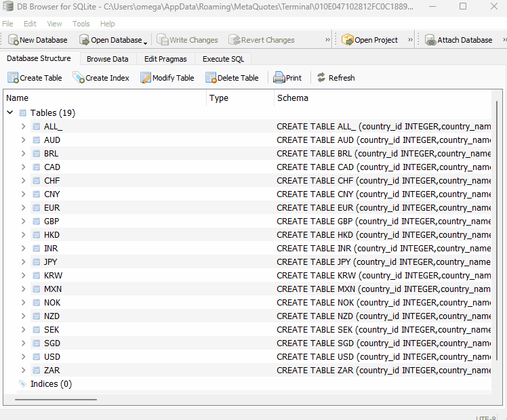Switch to the Edit Pragmas tab
This screenshot has height=420, width=507.
(x=165, y=59)
